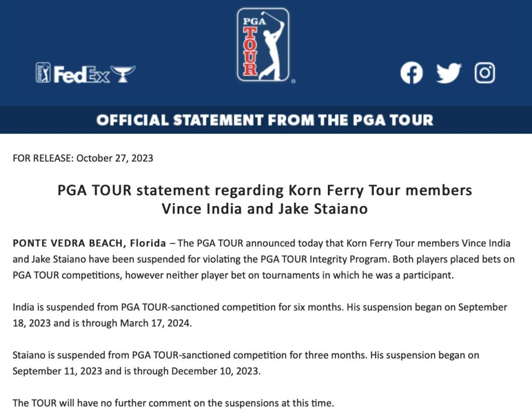Open the Twitter bird icon
Image resolution: width=532 pixels, height=414 pixels.
(448, 73)
